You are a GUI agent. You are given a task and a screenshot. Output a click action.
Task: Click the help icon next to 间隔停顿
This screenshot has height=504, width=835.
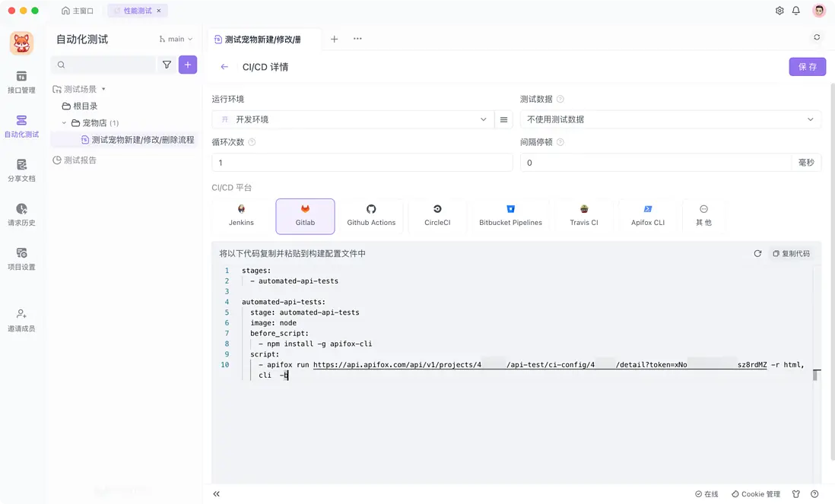tap(560, 142)
